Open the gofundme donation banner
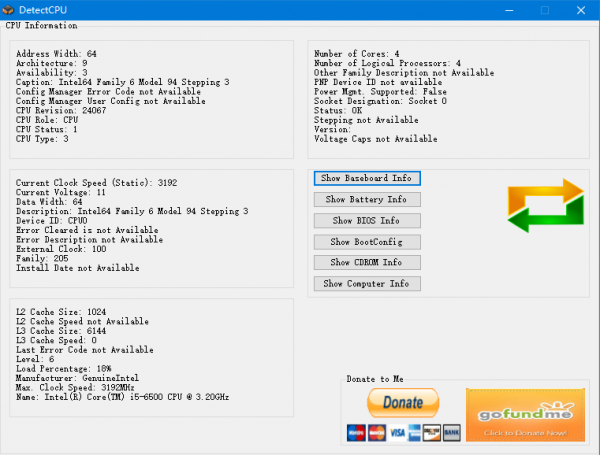 coord(525,415)
